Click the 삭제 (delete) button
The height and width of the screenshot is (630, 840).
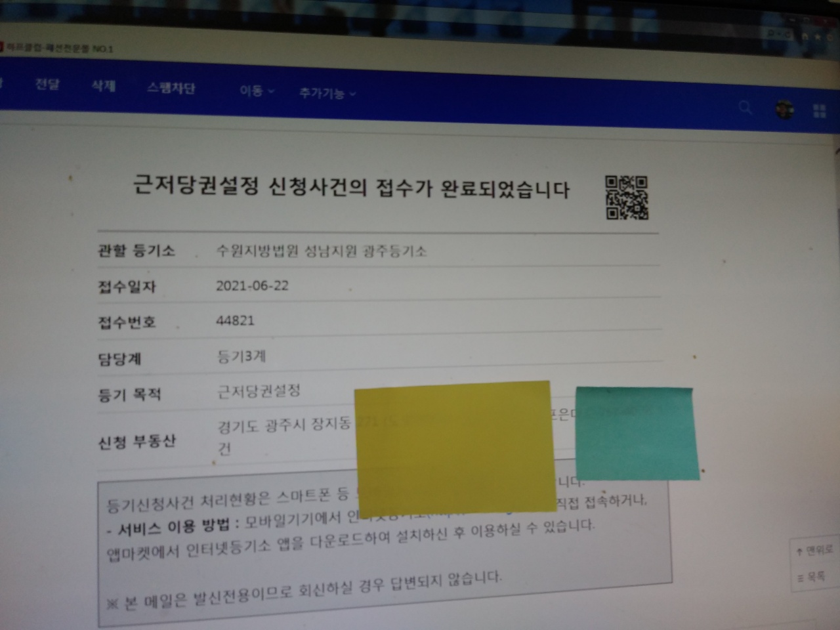[104, 86]
